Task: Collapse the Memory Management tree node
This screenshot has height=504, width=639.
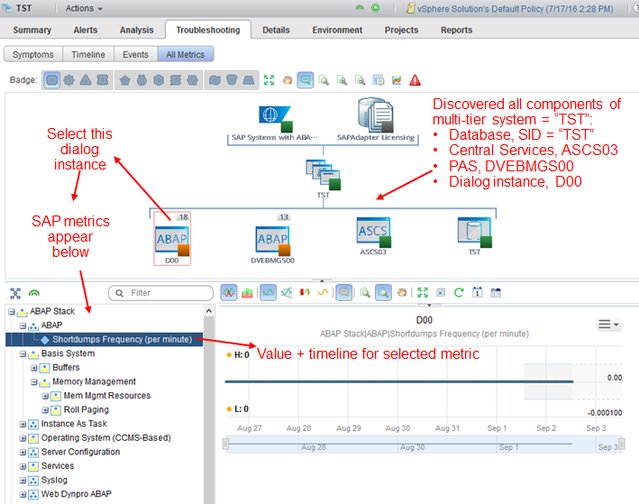Action: click(34, 382)
